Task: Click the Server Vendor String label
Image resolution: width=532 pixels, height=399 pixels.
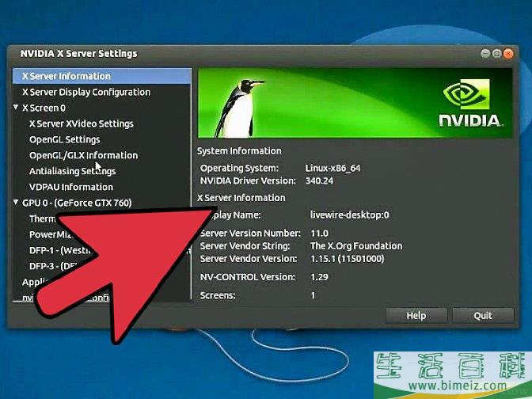Action: [245, 246]
